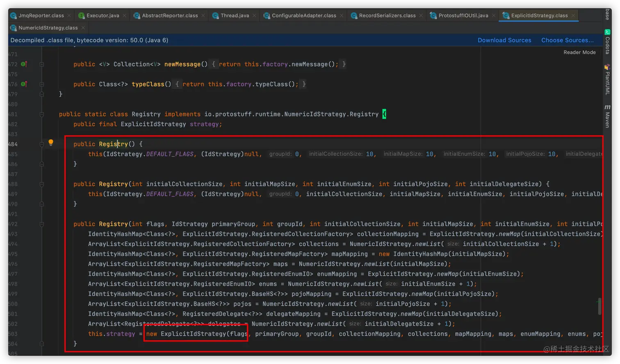620x364 pixels.
Task: Click 'newMessage' method name on line 472
Action: tap(182, 64)
